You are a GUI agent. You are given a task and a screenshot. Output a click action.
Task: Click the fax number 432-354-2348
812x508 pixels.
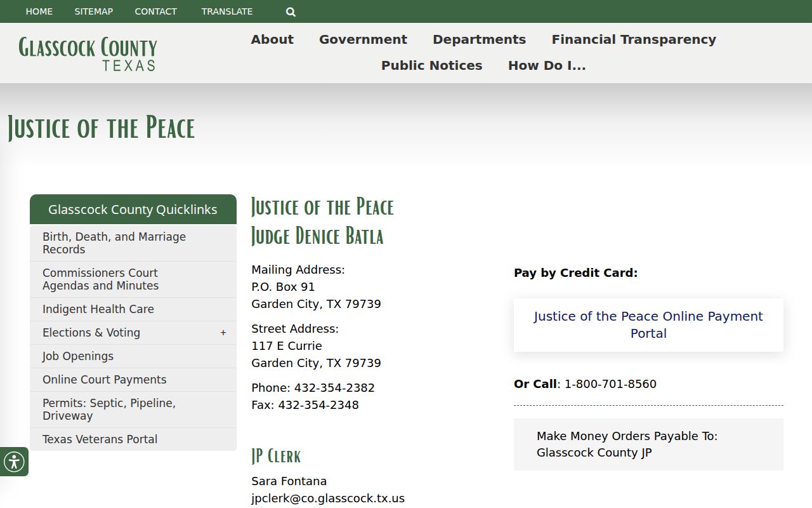[318, 405]
